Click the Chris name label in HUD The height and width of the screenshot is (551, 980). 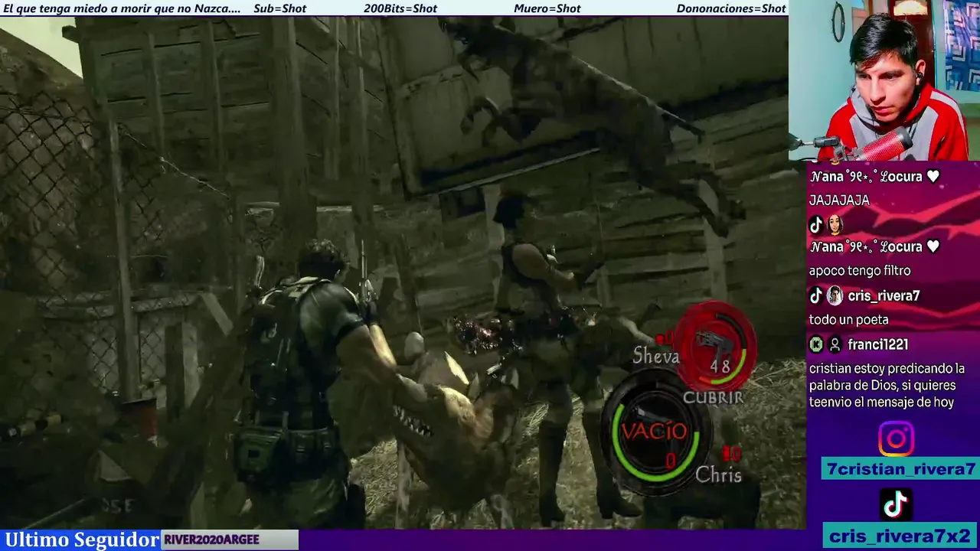point(718,475)
